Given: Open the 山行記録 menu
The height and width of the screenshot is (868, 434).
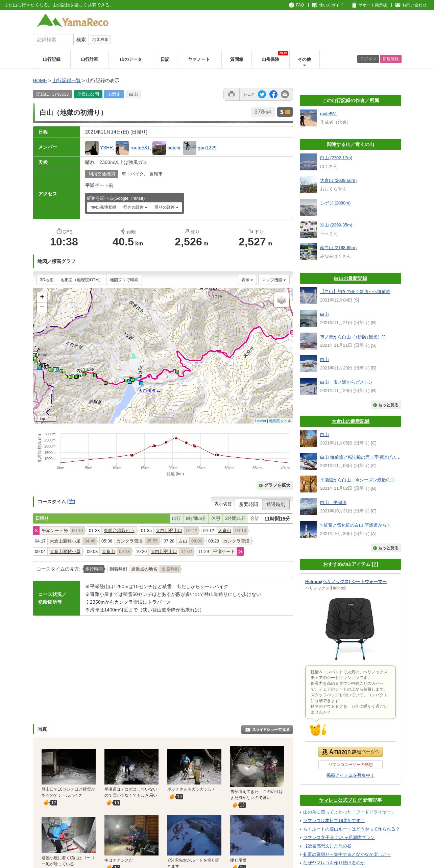Looking at the screenshot, I should click(x=52, y=59).
